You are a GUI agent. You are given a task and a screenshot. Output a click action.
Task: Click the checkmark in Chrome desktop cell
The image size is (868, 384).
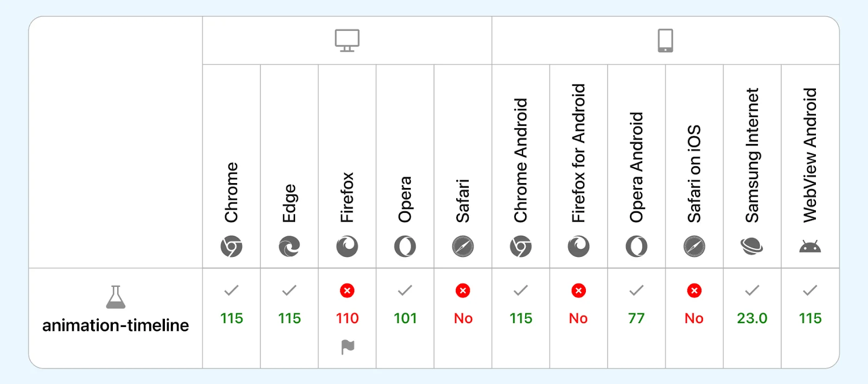[x=232, y=291]
